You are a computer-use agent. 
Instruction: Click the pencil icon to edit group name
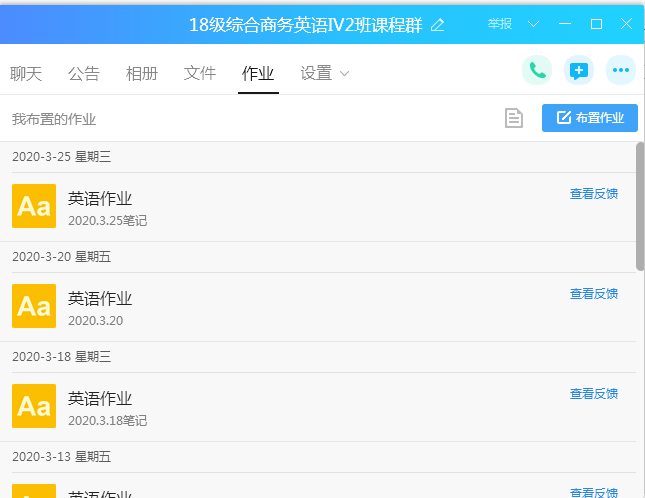click(437, 25)
